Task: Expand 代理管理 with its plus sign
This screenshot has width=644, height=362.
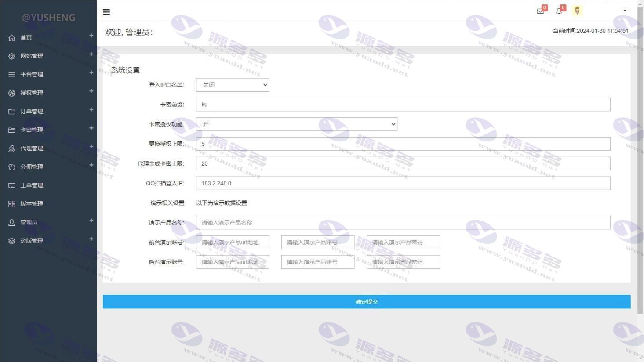Action: tap(91, 146)
